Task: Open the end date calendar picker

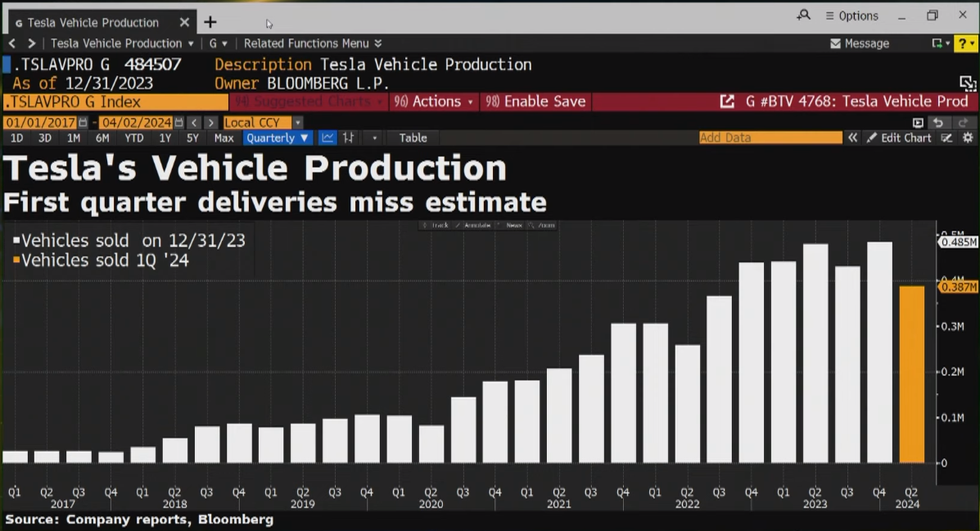Action: pos(178,123)
